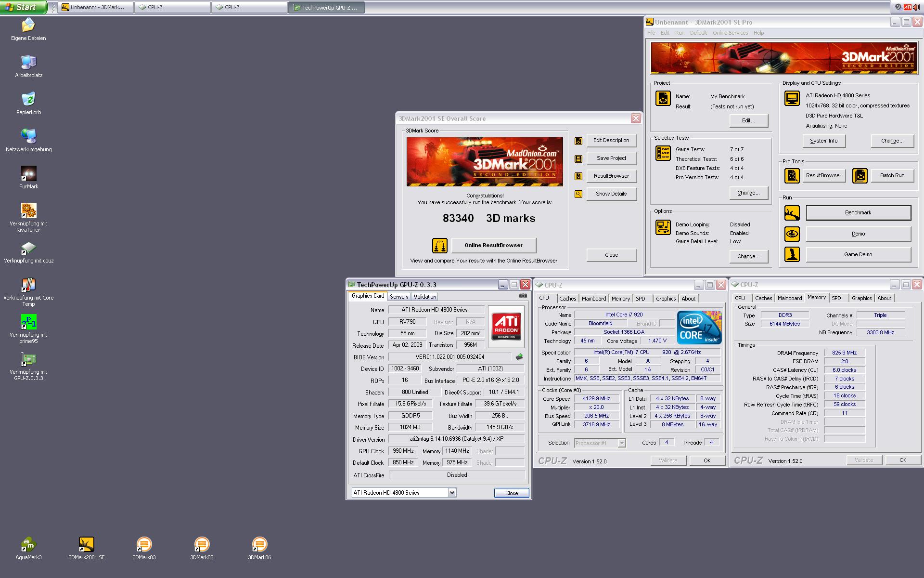Open the 3DMark2001 SE desktop icon
Viewport: 924px width, 578px height.
pos(87,544)
